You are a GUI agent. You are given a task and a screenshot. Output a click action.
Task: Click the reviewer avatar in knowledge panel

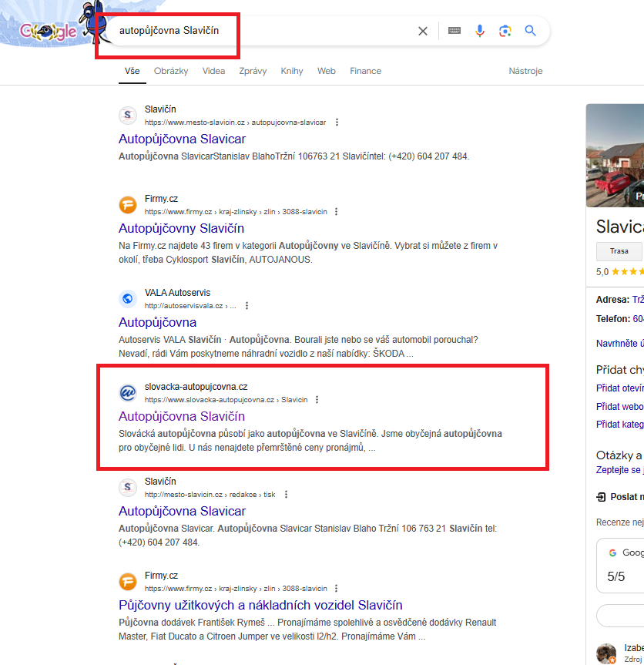click(606, 653)
